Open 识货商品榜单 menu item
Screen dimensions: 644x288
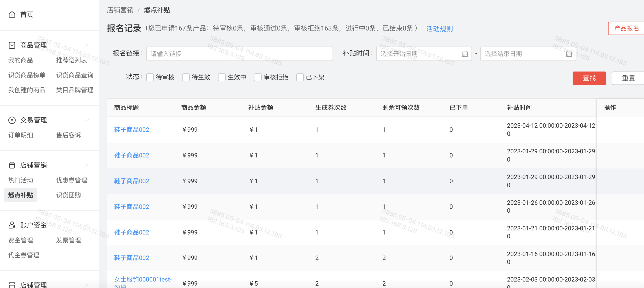click(27, 75)
